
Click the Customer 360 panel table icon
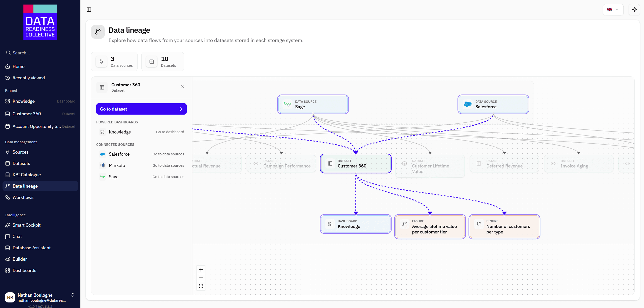[102, 87]
